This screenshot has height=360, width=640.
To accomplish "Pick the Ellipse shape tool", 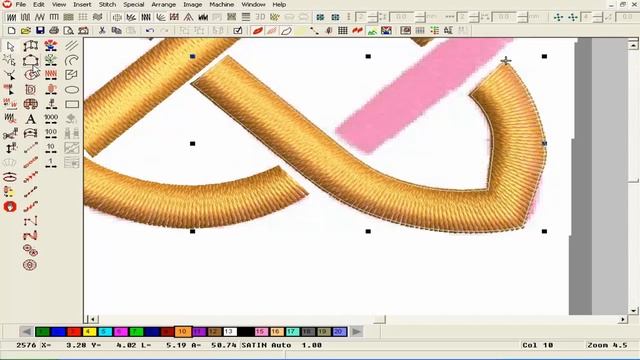I will [72, 90].
